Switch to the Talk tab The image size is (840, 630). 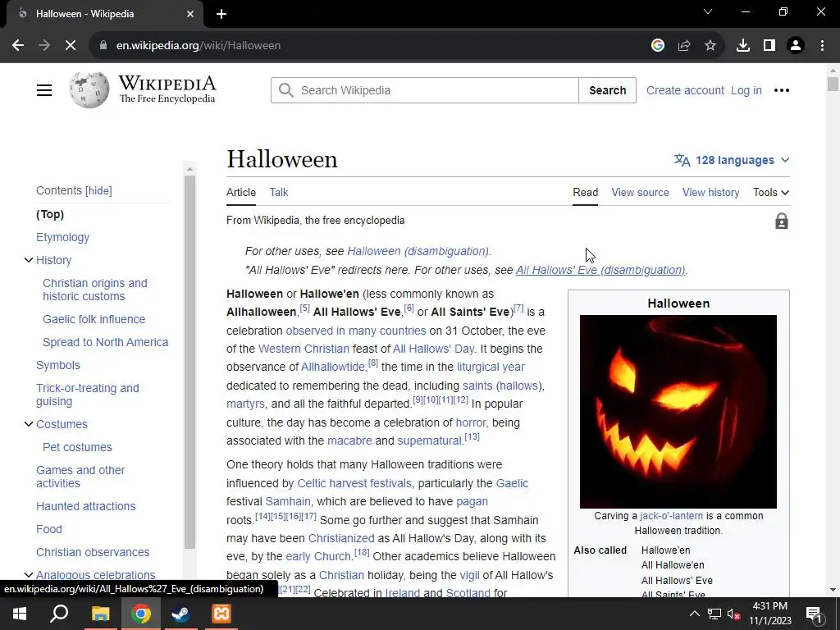coord(279,192)
